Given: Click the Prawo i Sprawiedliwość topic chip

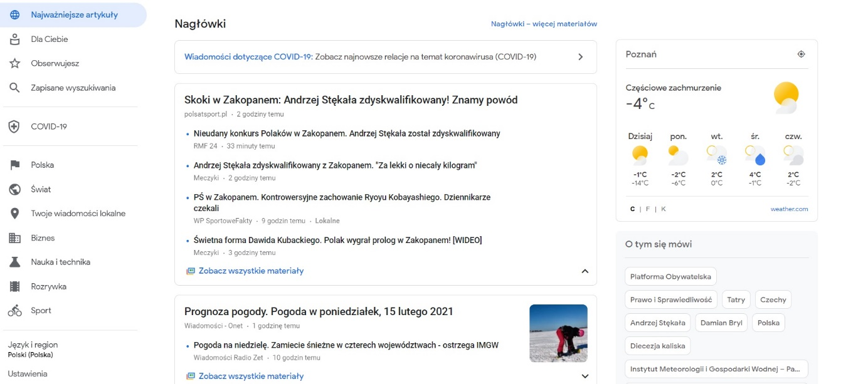Looking at the screenshot, I should coord(670,299).
